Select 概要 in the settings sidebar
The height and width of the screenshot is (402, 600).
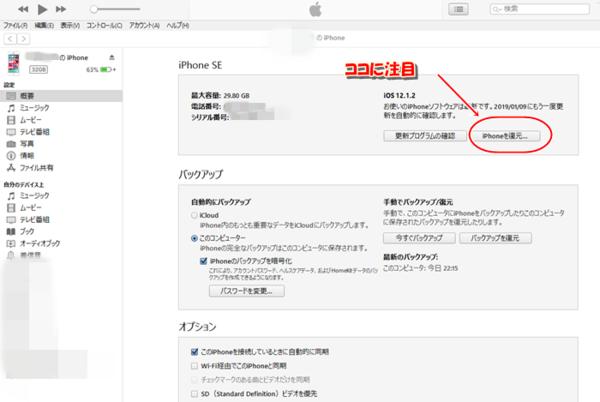tap(61, 96)
